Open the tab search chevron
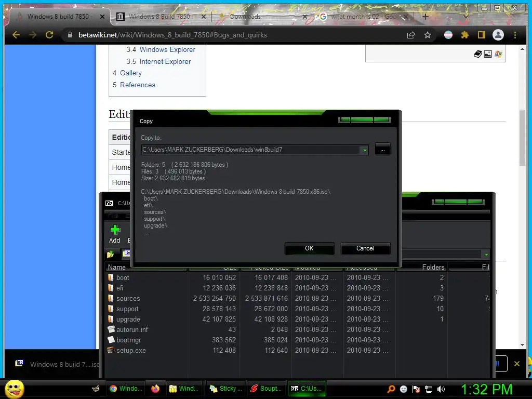Viewport: 532px width, 399px height. coord(466,16)
